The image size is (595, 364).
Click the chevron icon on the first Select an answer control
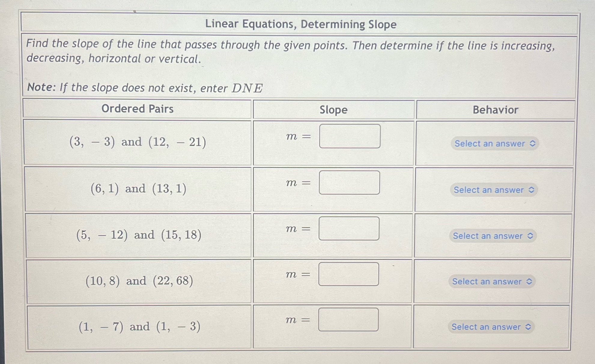click(x=533, y=144)
